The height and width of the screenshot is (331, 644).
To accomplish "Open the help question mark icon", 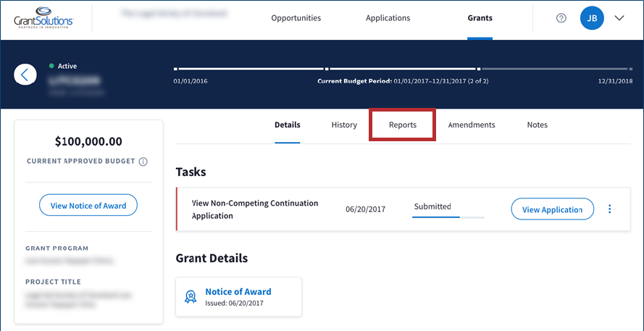I will [561, 18].
